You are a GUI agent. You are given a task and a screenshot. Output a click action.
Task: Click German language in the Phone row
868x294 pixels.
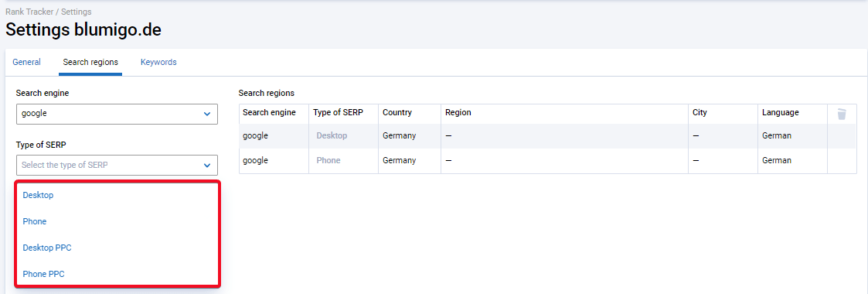click(777, 161)
